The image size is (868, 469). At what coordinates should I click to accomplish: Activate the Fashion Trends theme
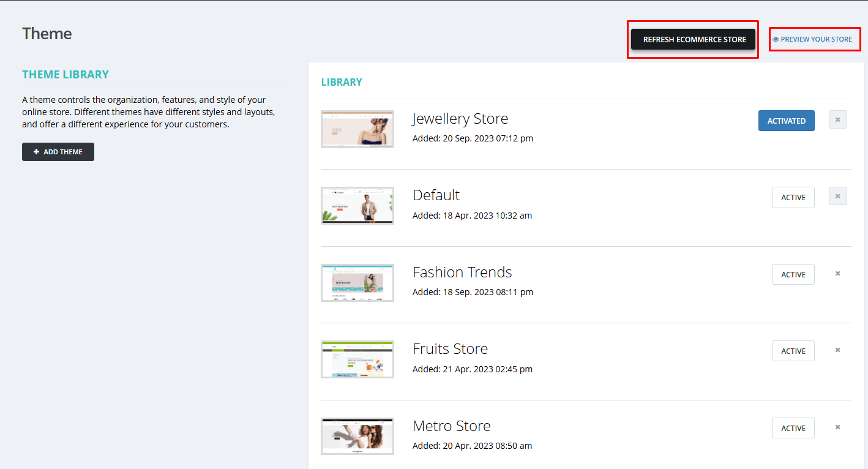tap(793, 275)
